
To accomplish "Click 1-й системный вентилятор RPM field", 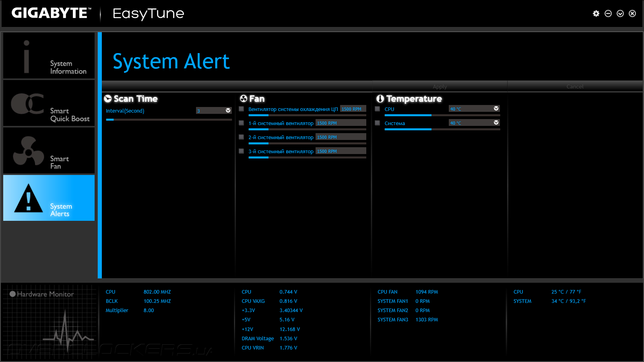I will click(341, 123).
